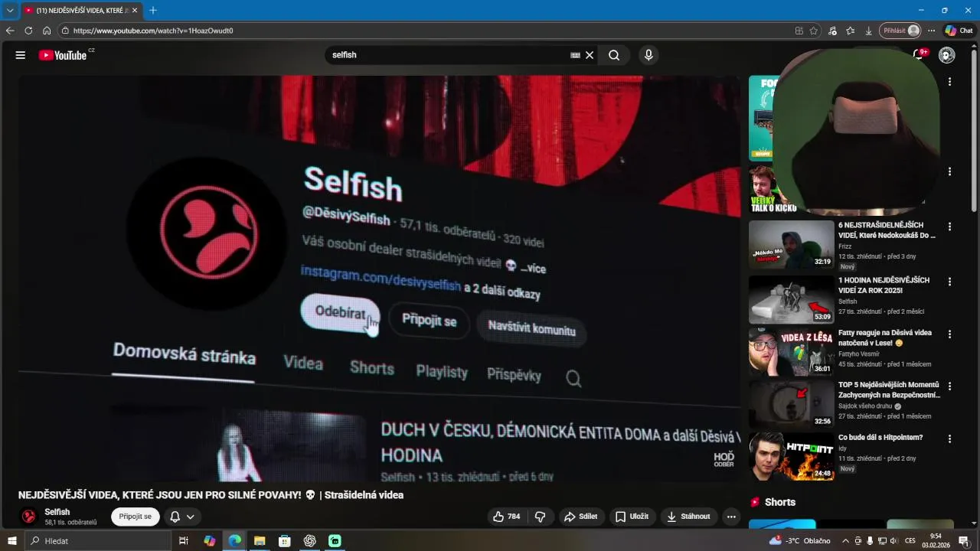Open the YouTube hamburger guide menu

[x=21, y=55]
